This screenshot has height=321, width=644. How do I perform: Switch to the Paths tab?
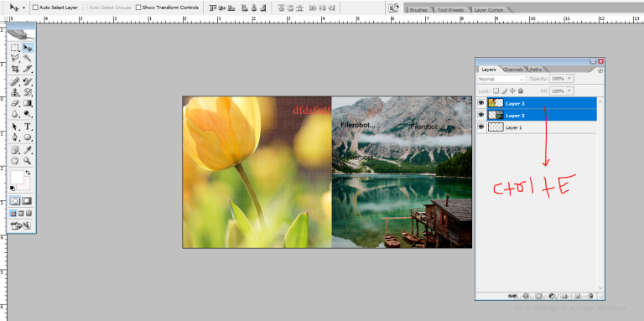pyautogui.click(x=536, y=70)
